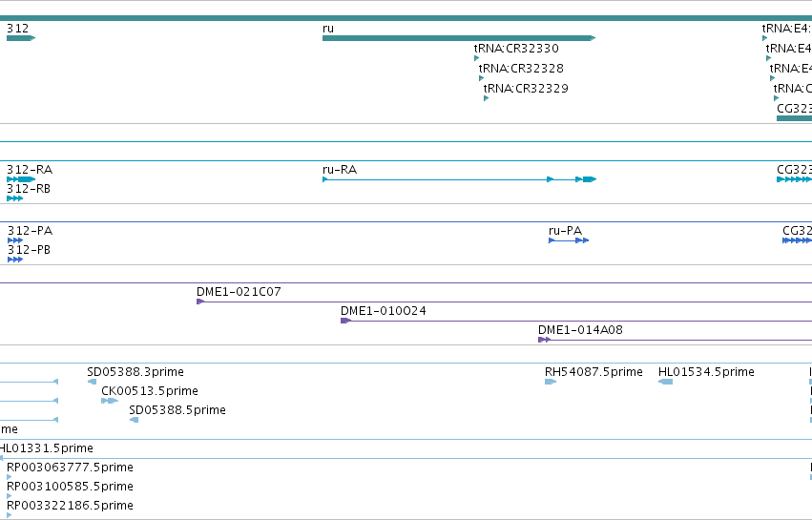The width and height of the screenshot is (812, 520).
Task: Select the RP003100585.5prime read
Action: pyautogui.click(x=9, y=496)
